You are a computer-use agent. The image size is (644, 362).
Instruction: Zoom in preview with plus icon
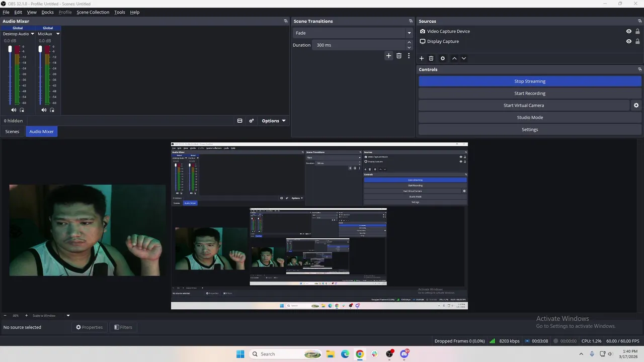(x=26, y=316)
